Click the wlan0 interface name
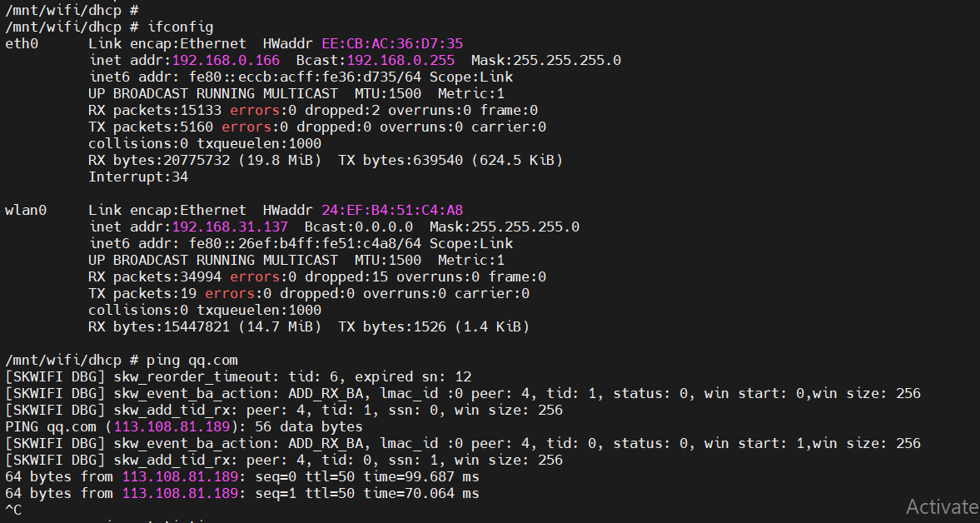980x523 pixels. [26, 210]
